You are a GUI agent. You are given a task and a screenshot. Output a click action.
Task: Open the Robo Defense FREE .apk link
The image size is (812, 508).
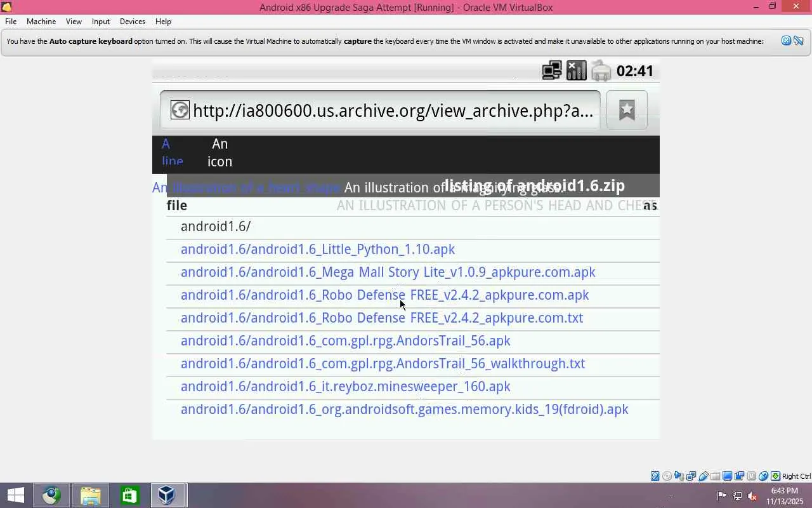click(385, 295)
